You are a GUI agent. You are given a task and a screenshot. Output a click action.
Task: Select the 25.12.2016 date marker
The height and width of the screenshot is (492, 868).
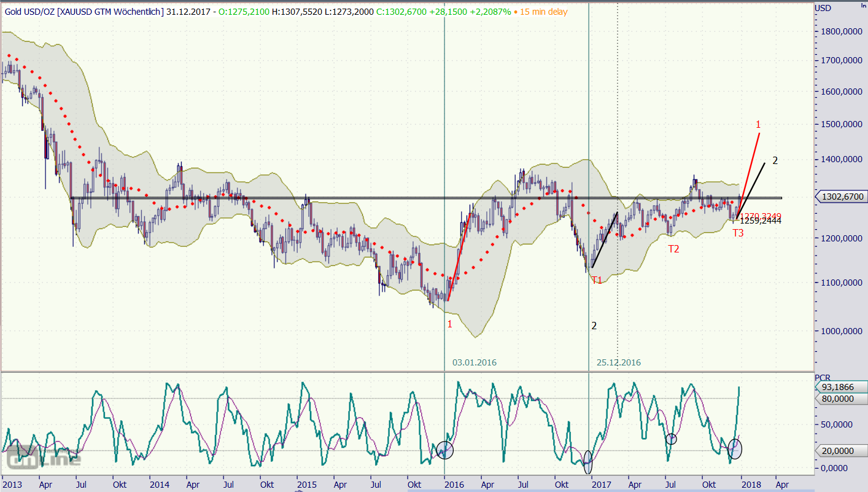coord(618,362)
